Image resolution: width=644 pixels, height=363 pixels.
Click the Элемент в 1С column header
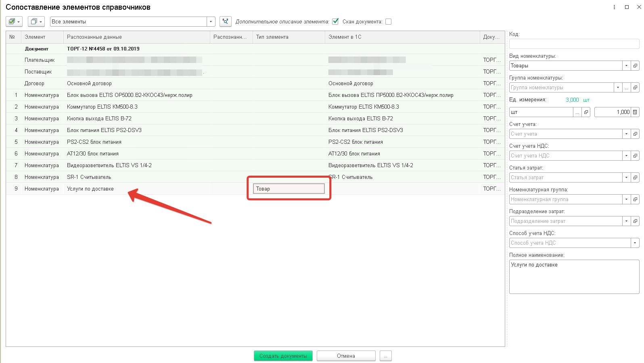tap(402, 37)
